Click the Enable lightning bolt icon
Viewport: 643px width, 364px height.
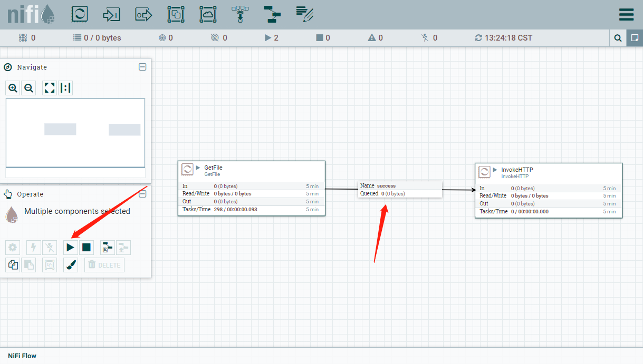point(34,247)
